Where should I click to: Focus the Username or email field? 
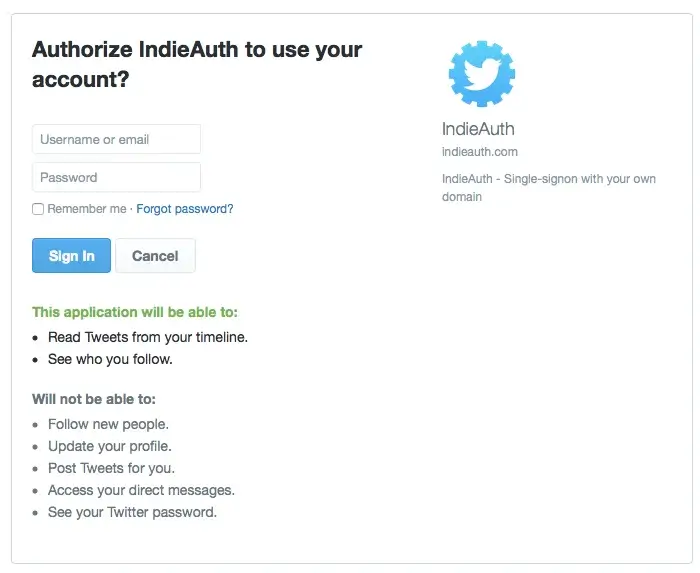[116, 139]
